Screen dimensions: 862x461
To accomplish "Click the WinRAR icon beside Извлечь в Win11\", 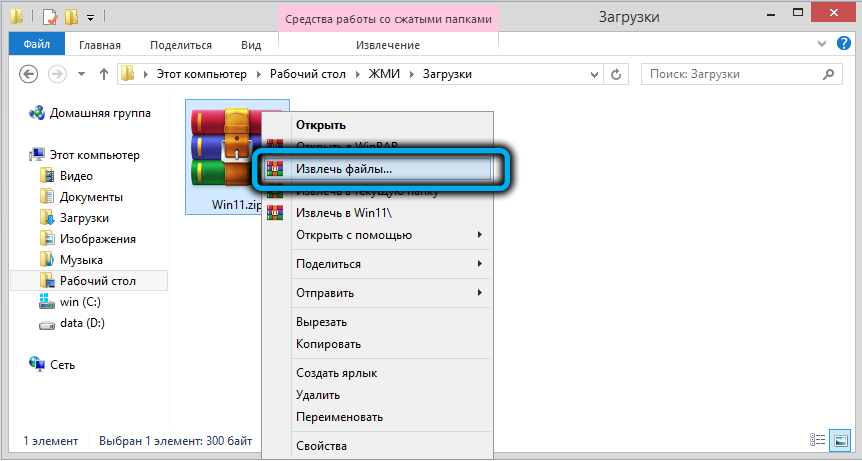I will [276, 212].
